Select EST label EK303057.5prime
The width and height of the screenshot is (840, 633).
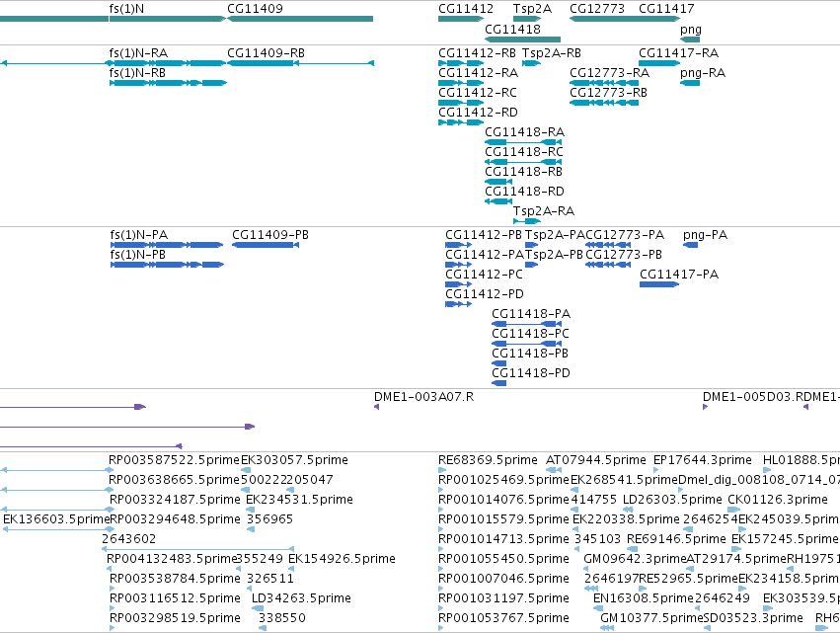(x=295, y=460)
